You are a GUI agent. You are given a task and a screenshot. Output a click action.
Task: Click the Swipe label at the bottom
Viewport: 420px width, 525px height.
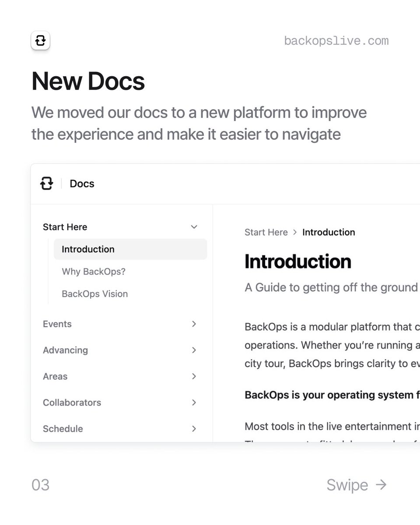coord(347,485)
